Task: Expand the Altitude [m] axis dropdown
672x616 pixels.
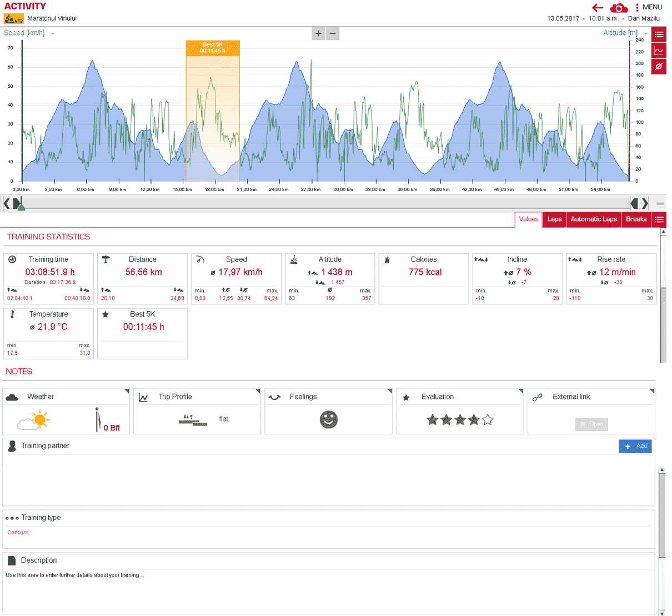Action: click(x=645, y=34)
